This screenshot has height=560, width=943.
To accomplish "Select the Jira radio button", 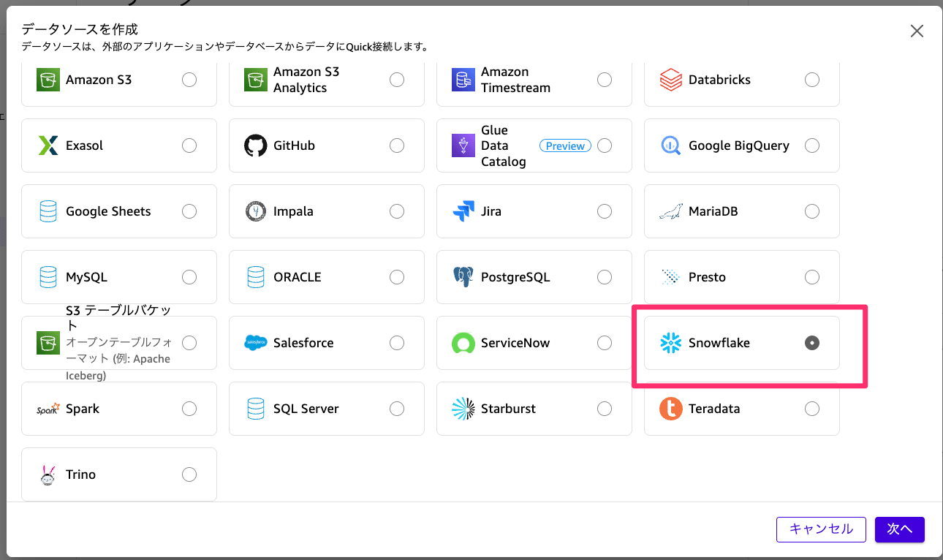I will [605, 211].
